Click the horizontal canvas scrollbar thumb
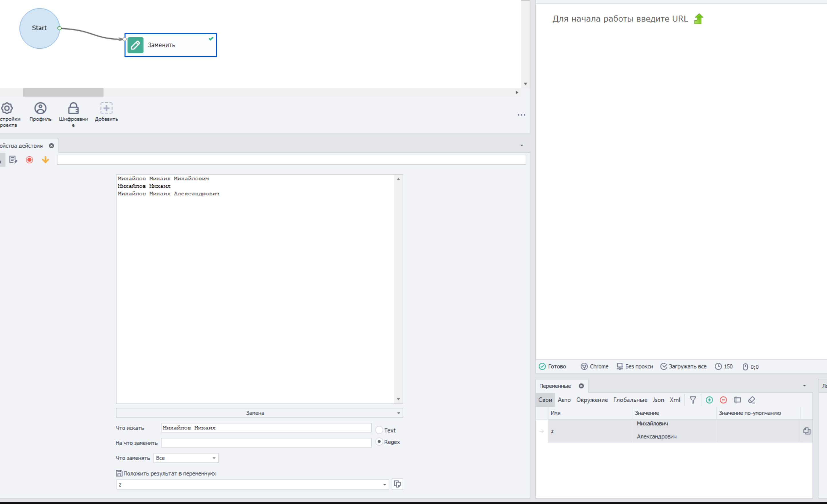 (x=63, y=92)
